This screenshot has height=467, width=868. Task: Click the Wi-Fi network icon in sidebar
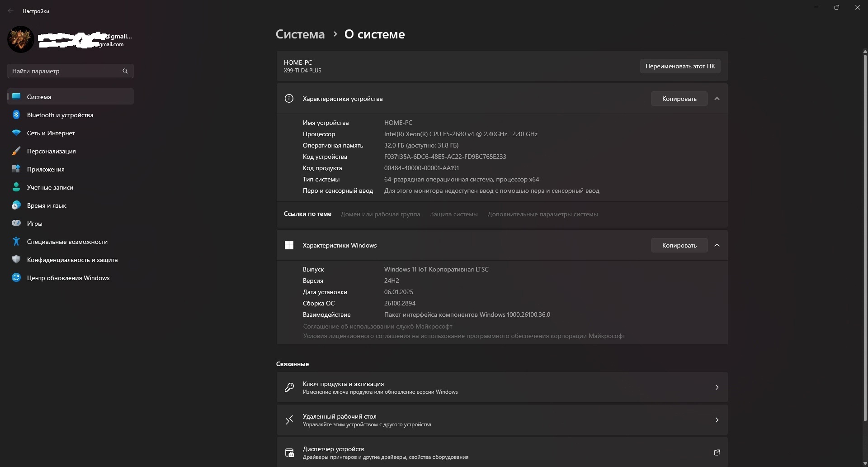(16, 133)
